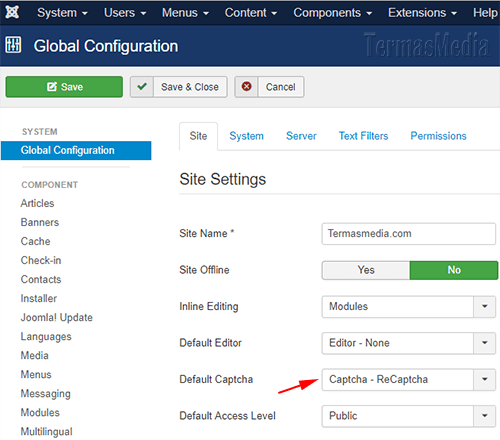Open Languages component settings
Screen dimensions: 500x440
tap(46, 336)
